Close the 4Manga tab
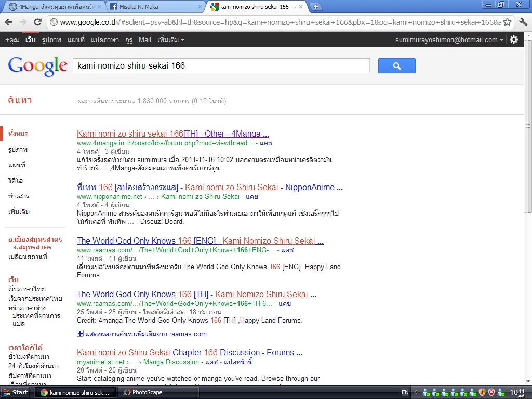The image size is (532, 399). click(99, 6)
